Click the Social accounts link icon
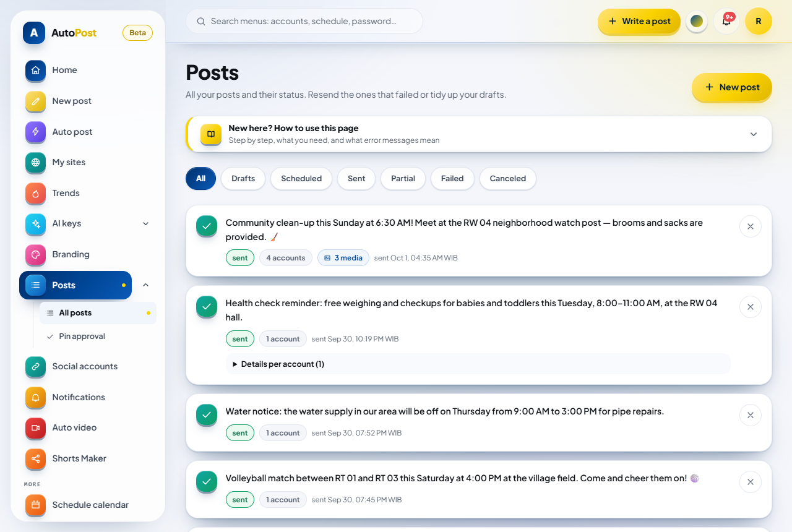Image resolution: width=792 pixels, height=532 pixels. tap(35, 366)
